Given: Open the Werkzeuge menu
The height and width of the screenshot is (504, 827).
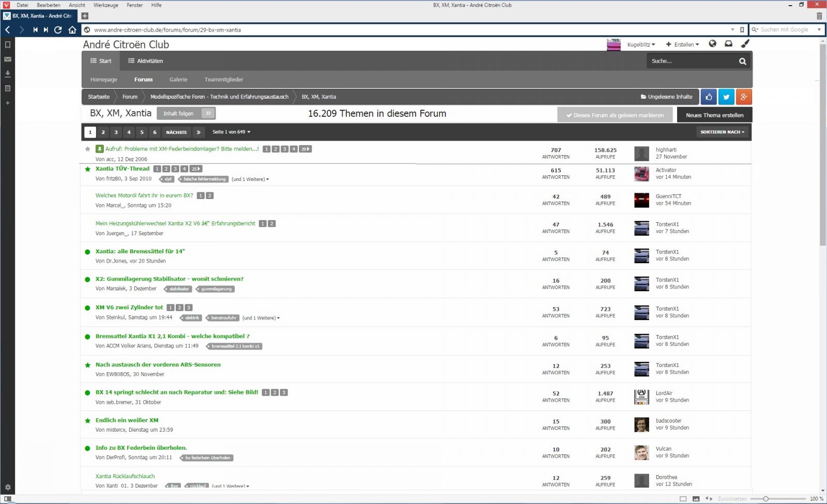Looking at the screenshot, I should pos(106,5).
